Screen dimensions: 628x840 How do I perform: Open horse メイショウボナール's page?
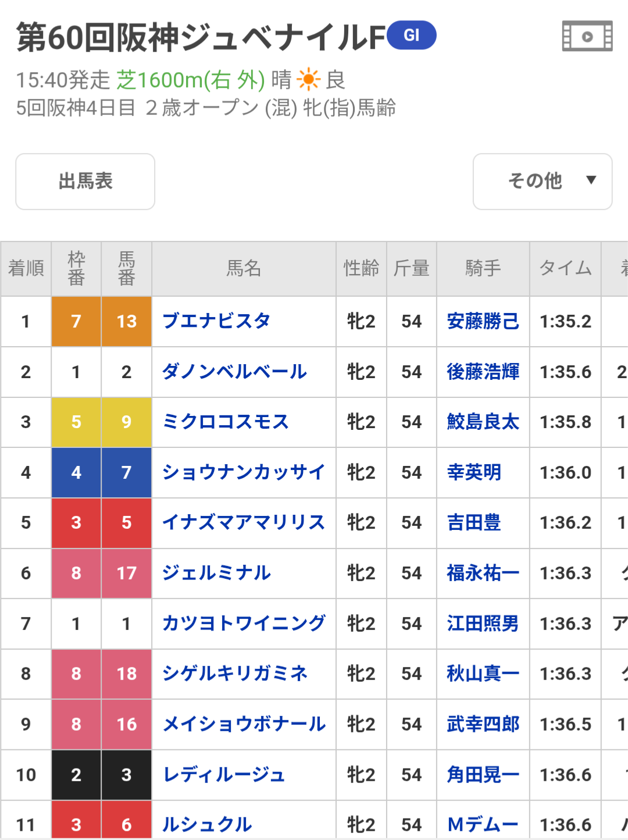click(x=244, y=724)
